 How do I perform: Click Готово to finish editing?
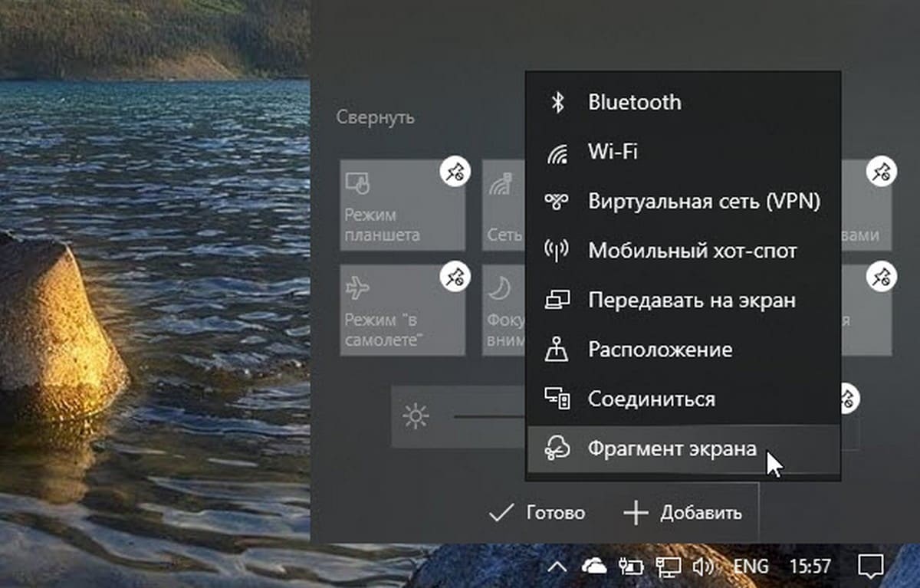(537, 513)
